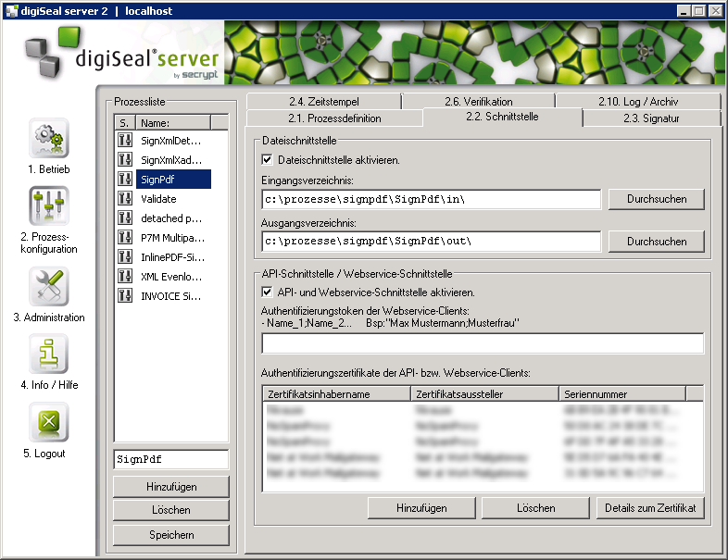Click the Name: column header in Prozessliste
Screen dimensions: 728x560
[x=172, y=123]
